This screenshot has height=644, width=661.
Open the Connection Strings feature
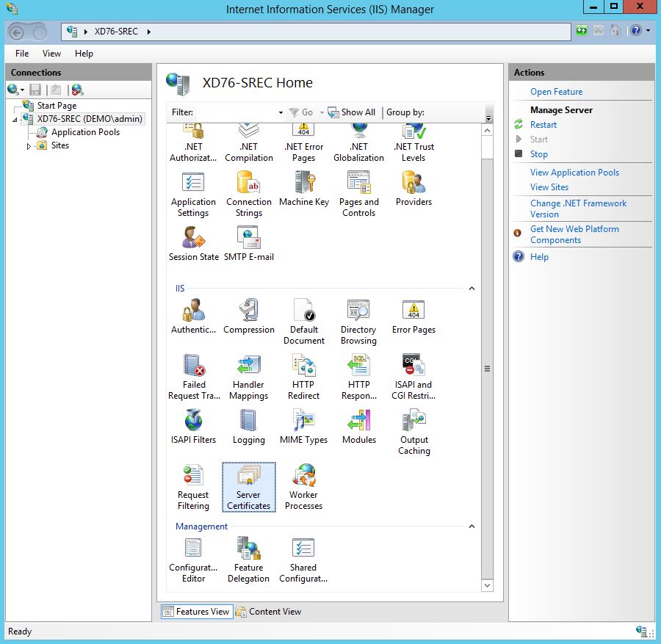[x=248, y=193]
